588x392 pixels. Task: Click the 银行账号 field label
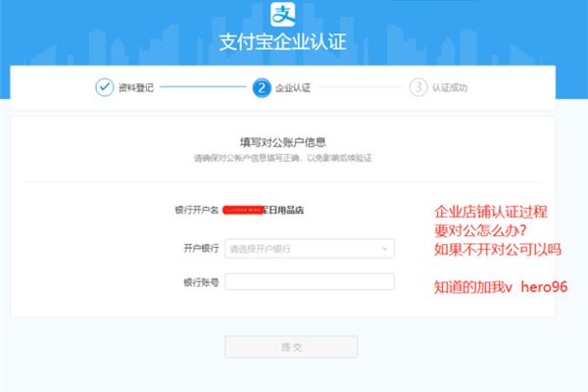(x=201, y=282)
